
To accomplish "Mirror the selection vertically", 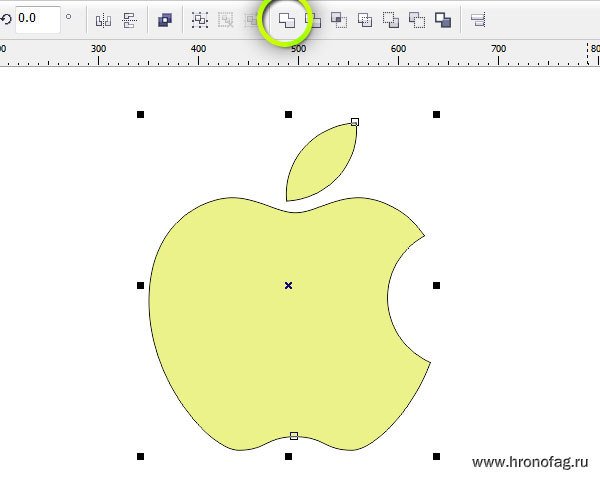I will point(130,20).
